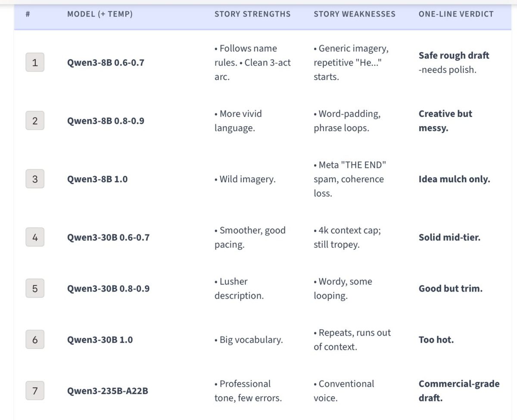Click the row number 7 badge
The height and width of the screenshot is (420, 517).
pos(35,391)
